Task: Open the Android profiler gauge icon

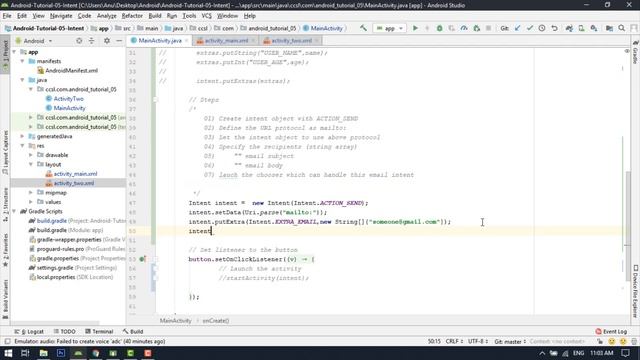Action: point(464,28)
